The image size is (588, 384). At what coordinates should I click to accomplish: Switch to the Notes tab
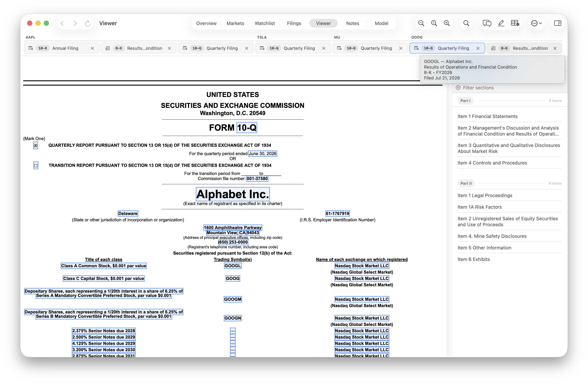pyautogui.click(x=352, y=23)
